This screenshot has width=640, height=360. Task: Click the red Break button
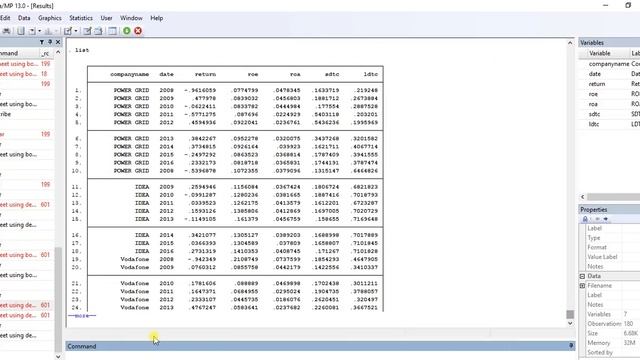(138, 31)
